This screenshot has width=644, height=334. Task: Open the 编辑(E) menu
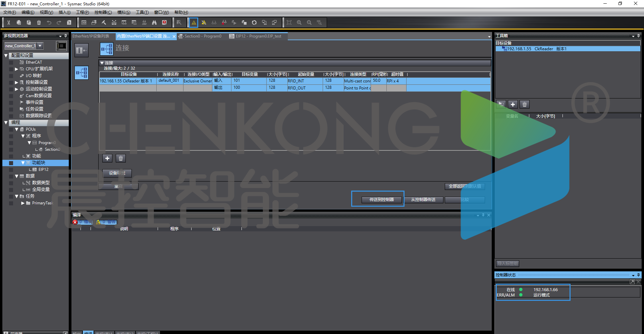pyautogui.click(x=28, y=12)
